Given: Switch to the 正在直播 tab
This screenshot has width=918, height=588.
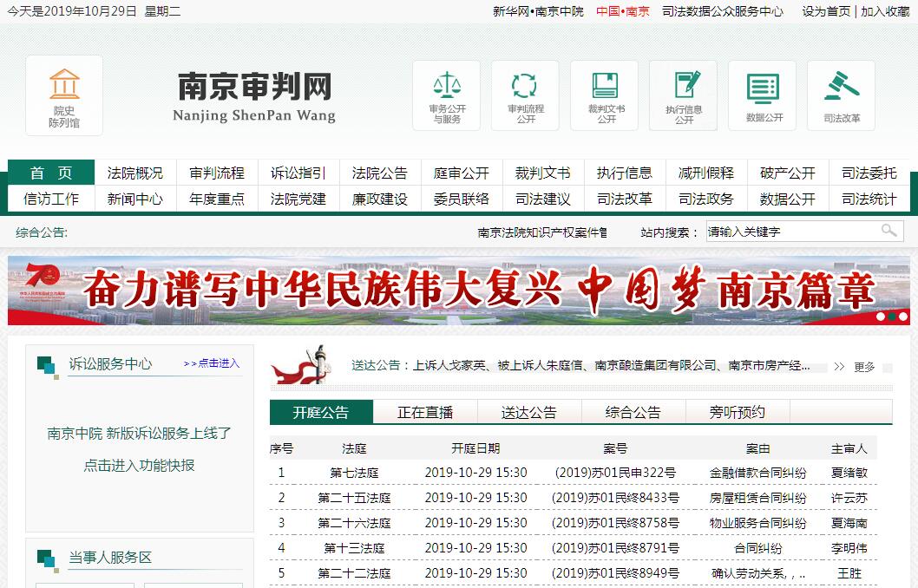Looking at the screenshot, I should (x=425, y=412).
